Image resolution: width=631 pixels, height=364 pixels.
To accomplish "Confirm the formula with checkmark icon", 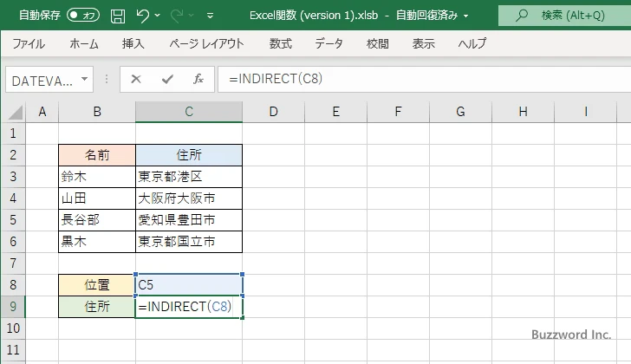I will (167, 79).
